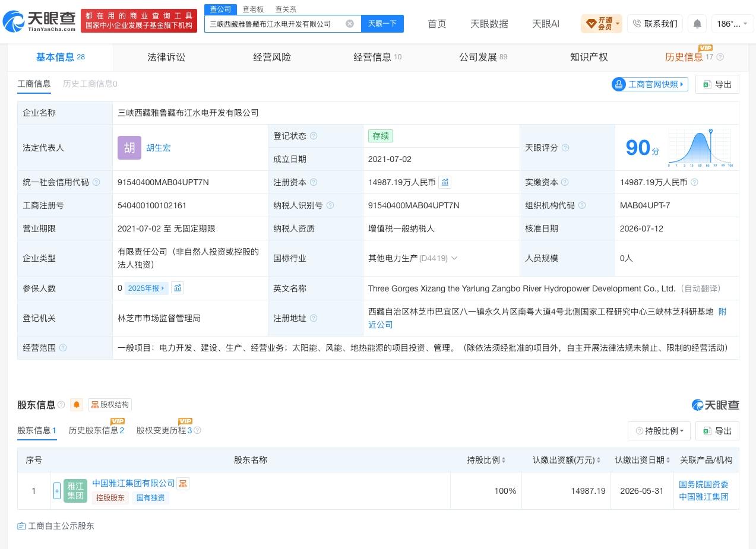Open the 天眼评分 score distribution chart
This screenshot has height=549, width=756.
point(700,148)
